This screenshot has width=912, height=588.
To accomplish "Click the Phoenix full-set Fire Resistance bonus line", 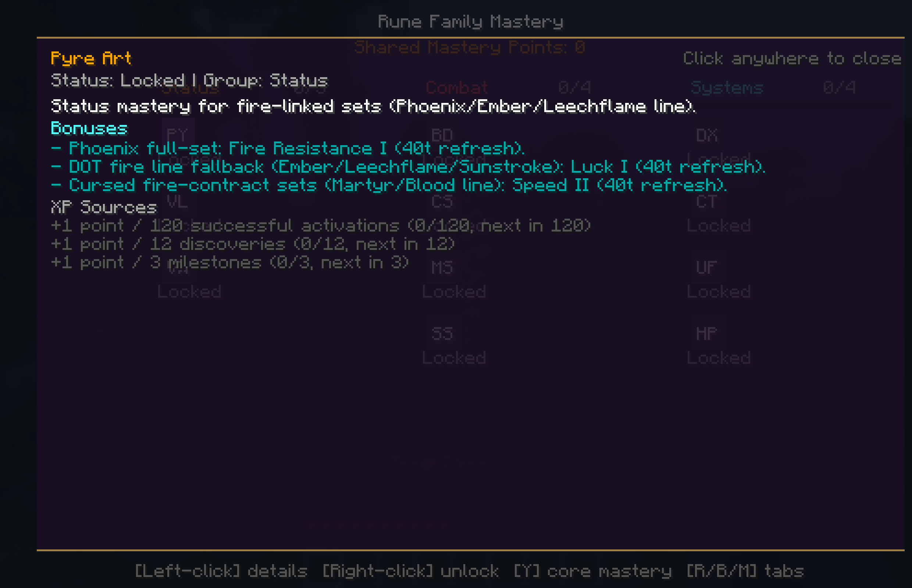I will (x=288, y=148).
